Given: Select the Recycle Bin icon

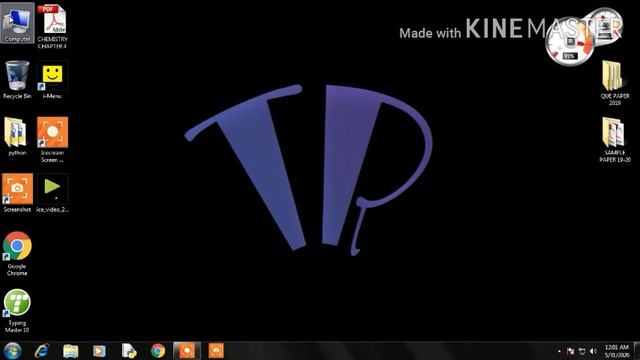Looking at the screenshot, I should (x=17, y=80).
